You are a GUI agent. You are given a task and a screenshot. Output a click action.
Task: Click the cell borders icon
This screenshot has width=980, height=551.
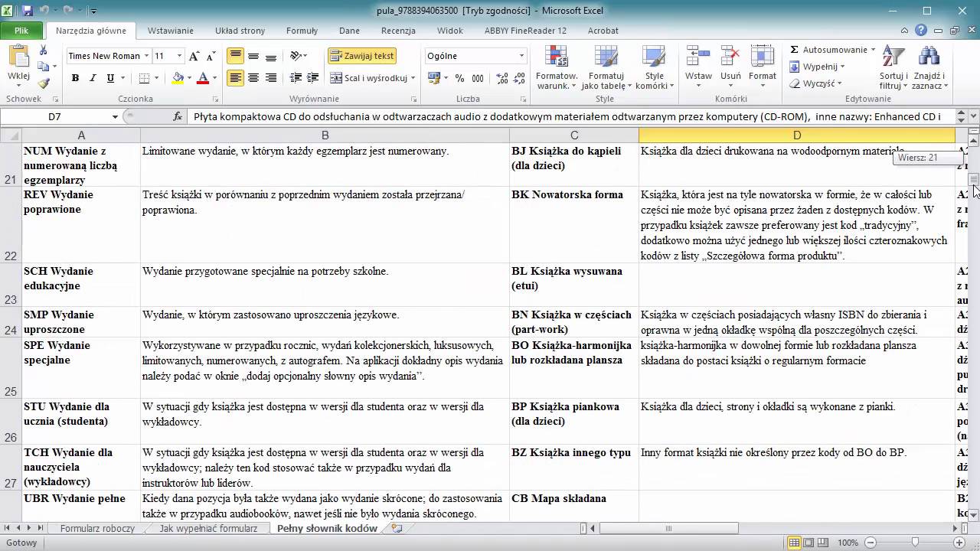click(x=143, y=78)
